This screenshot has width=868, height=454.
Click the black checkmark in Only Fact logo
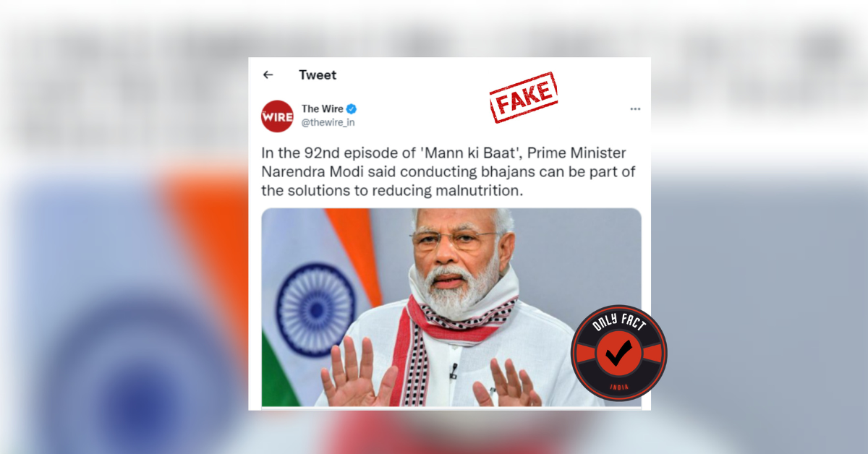[x=618, y=353]
